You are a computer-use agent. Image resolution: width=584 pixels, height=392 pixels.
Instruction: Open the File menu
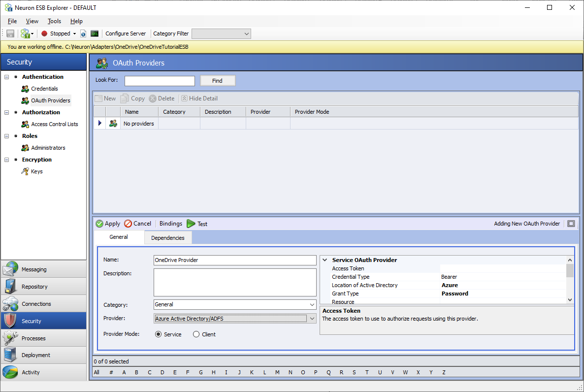tap(12, 21)
